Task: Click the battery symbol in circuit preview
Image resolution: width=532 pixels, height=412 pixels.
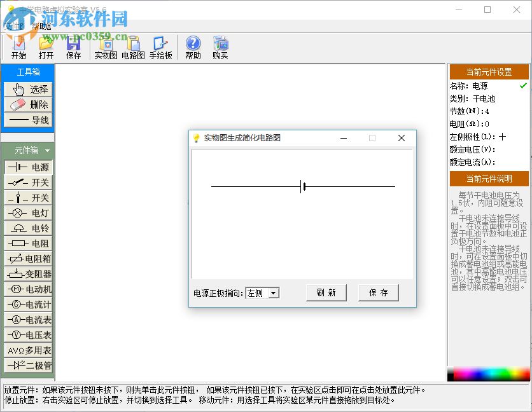Action: click(303, 186)
